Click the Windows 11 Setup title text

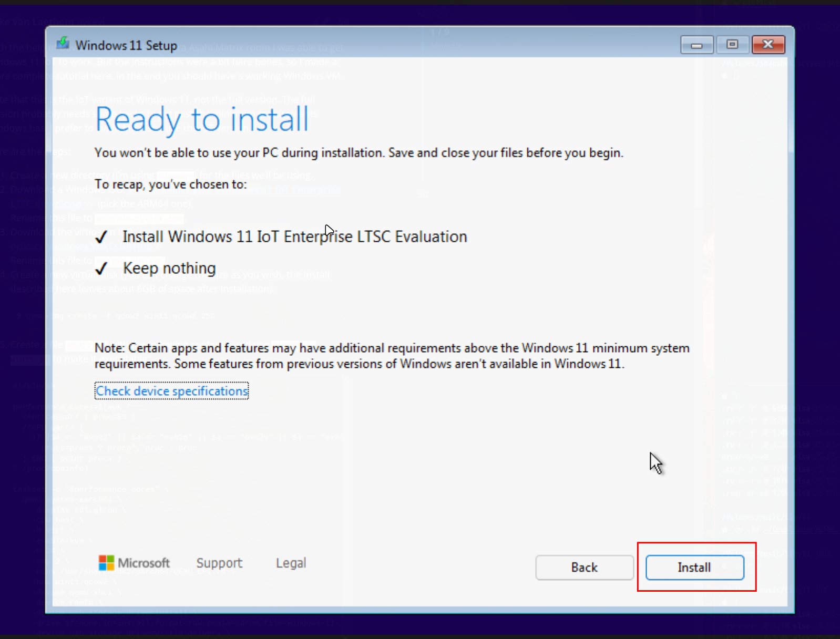coord(126,46)
